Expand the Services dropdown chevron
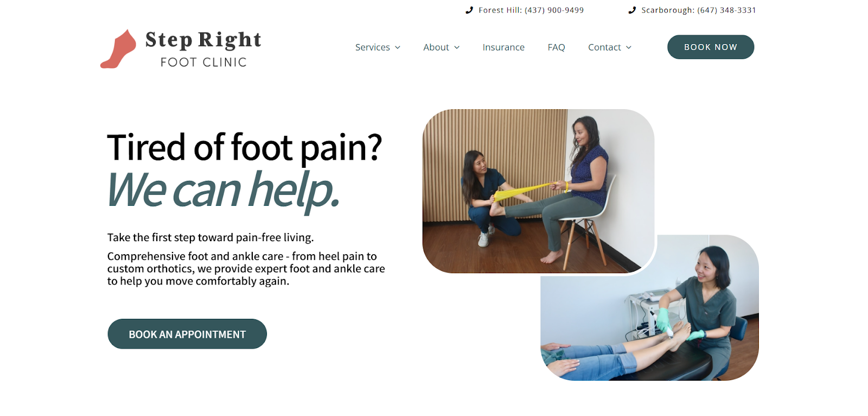Screen dimensions: 868x416 coord(398,48)
